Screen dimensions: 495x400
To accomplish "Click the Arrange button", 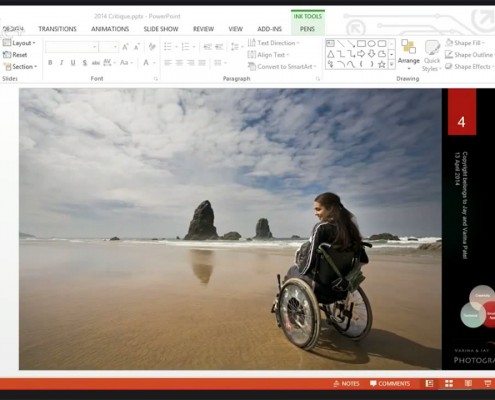I will point(409,55).
